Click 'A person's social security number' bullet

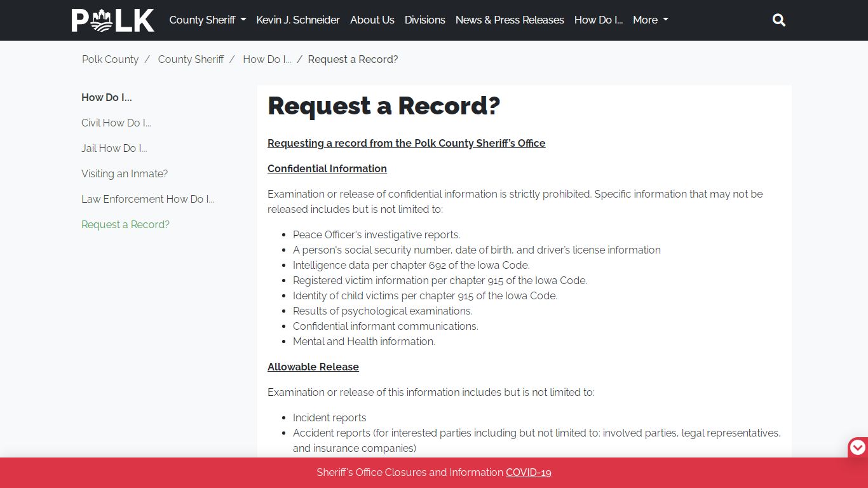(477, 250)
